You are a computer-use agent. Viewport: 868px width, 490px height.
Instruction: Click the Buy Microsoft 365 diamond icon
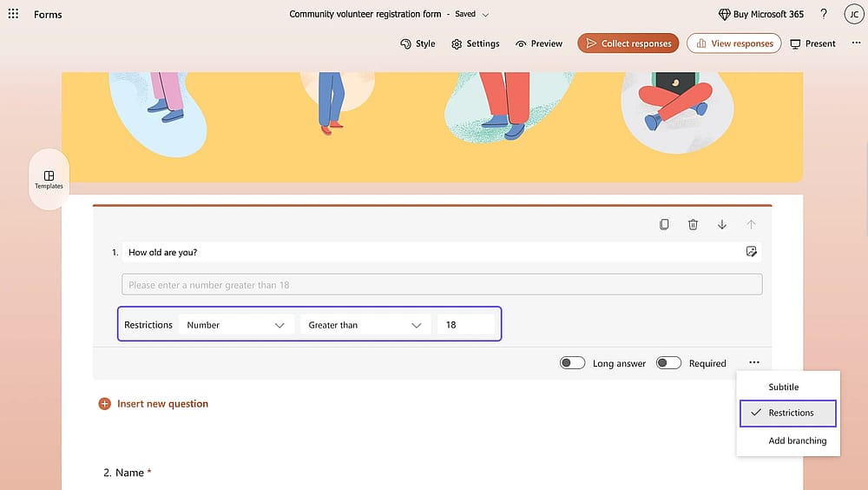click(724, 15)
